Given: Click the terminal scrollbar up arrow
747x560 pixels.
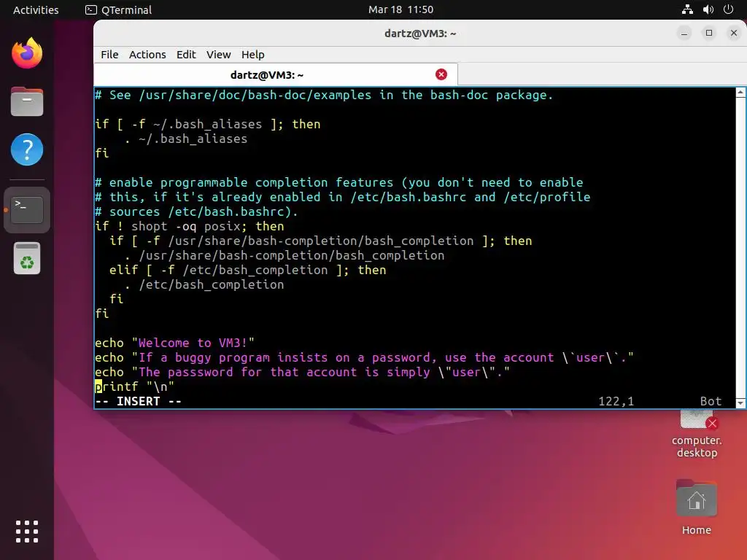Looking at the screenshot, I should 740,93.
